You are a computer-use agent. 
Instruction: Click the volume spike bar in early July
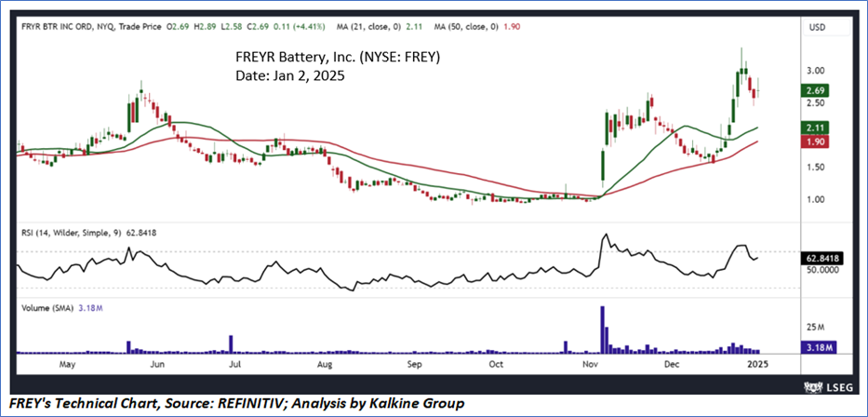coord(232,343)
